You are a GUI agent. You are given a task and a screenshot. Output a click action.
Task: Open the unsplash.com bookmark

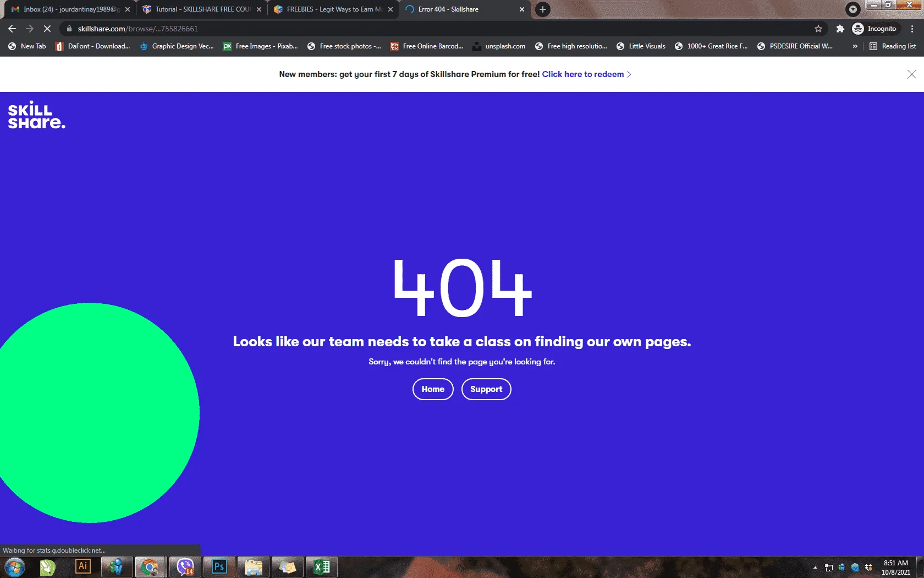[x=499, y=46]
